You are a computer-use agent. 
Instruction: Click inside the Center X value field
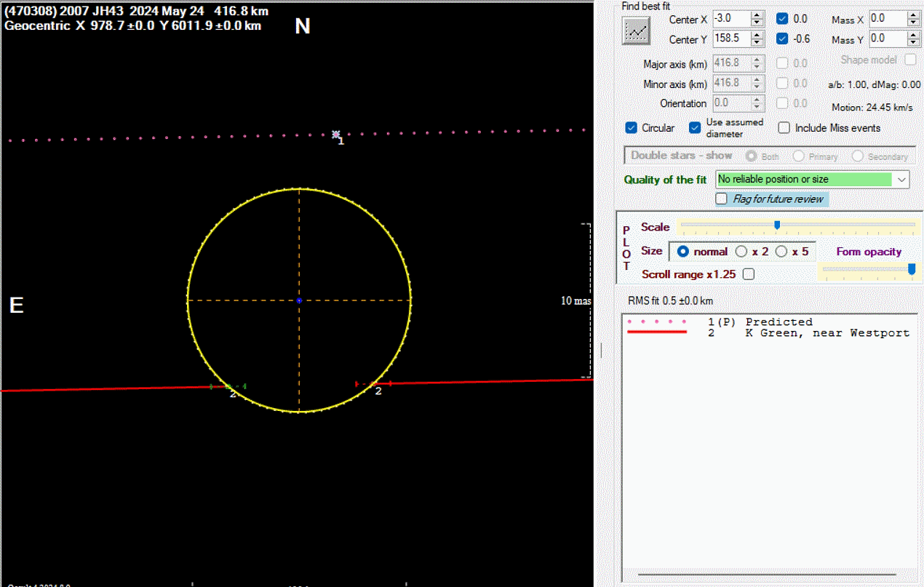730,19
